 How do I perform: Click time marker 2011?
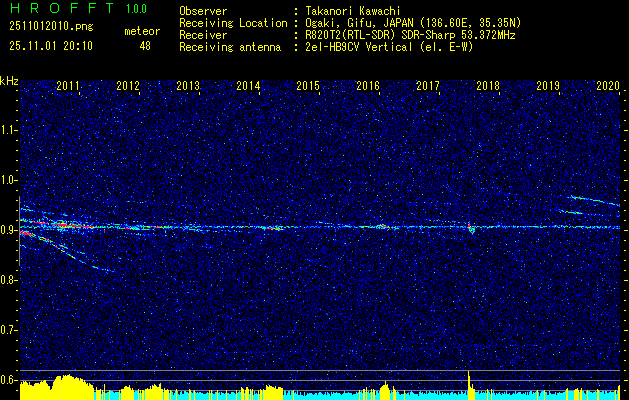[x=68, y=85]
